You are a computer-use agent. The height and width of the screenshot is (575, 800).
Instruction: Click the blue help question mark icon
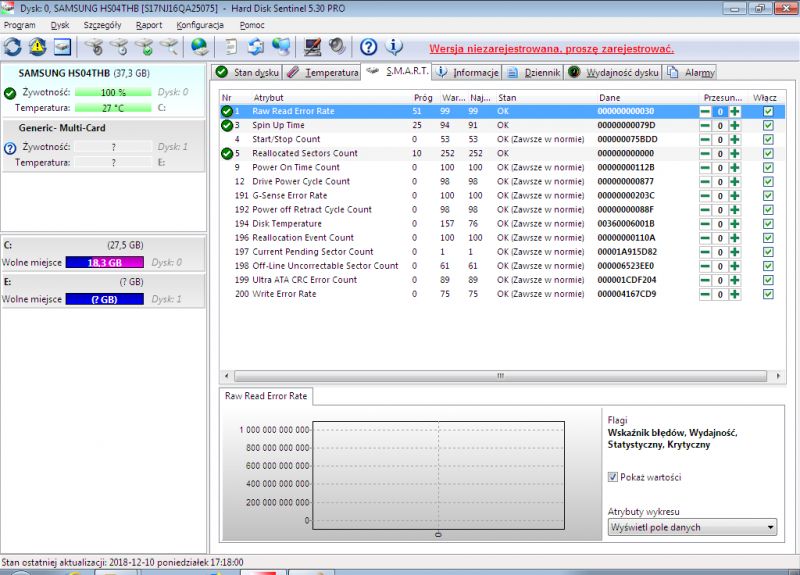point(368,47)
